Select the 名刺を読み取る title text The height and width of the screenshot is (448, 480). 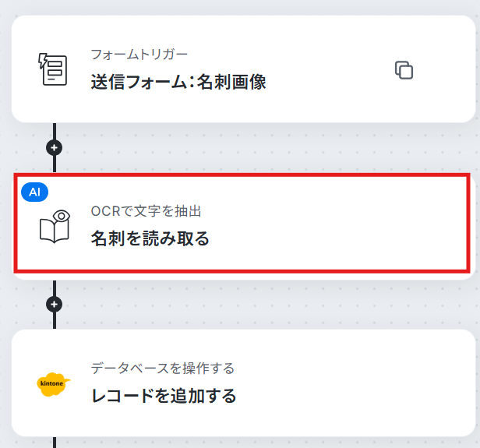(x=150, y=238)
